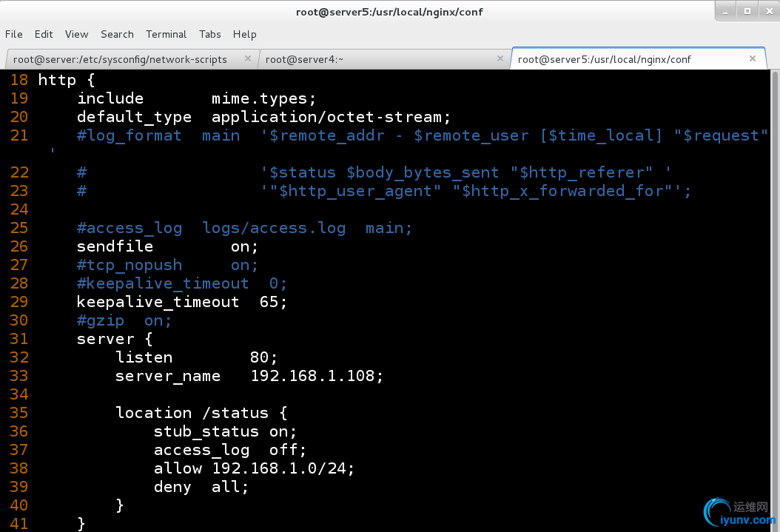
Task: Open the Search menu
Action: (x=117, y=34)
